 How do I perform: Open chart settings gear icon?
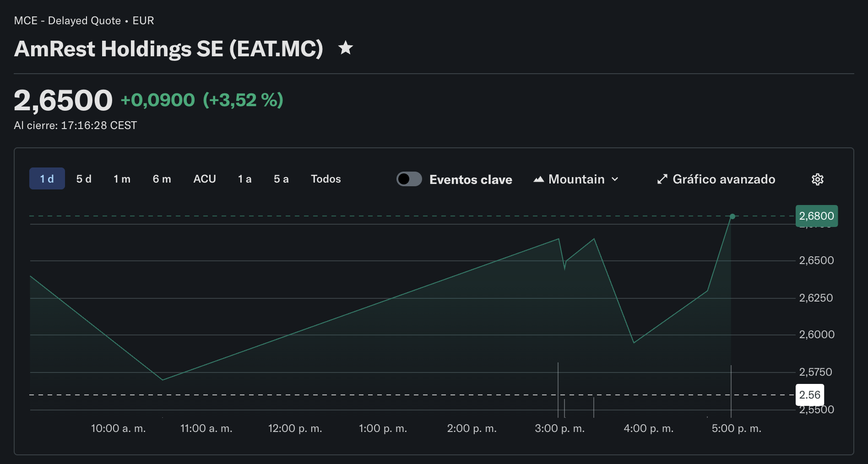pos(818,179)
